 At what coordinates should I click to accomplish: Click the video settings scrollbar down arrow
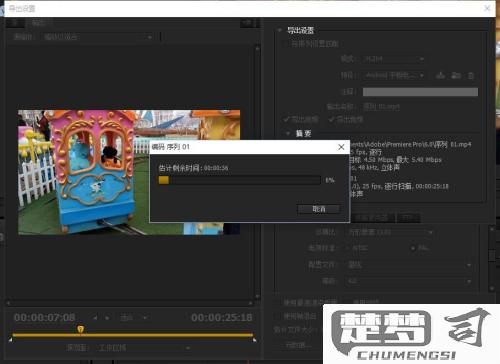492,289
